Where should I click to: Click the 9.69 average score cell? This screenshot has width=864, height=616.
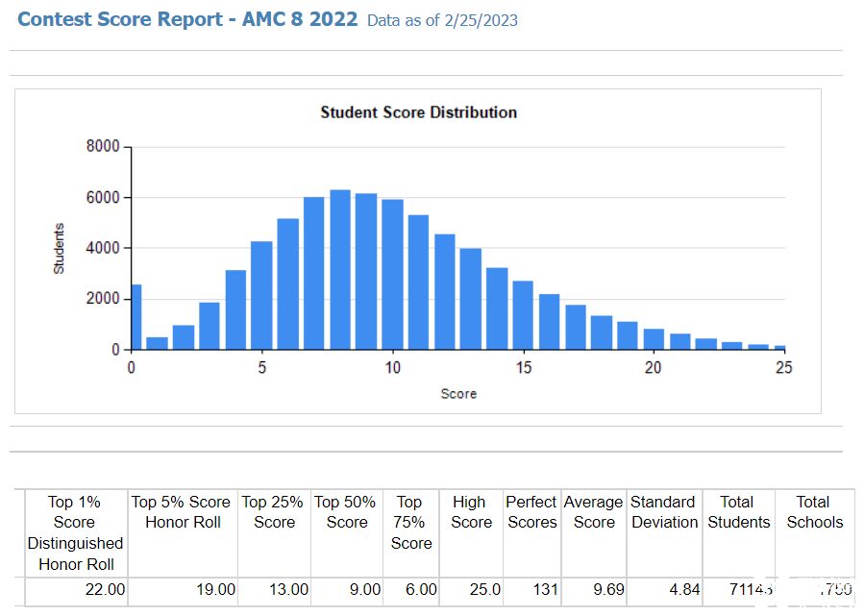coord(607,590)
